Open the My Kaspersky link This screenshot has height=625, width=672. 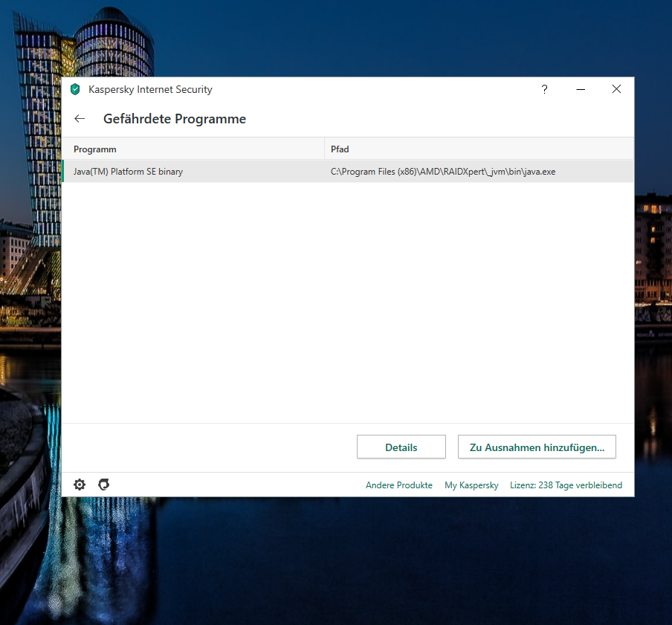pos(471,485)
